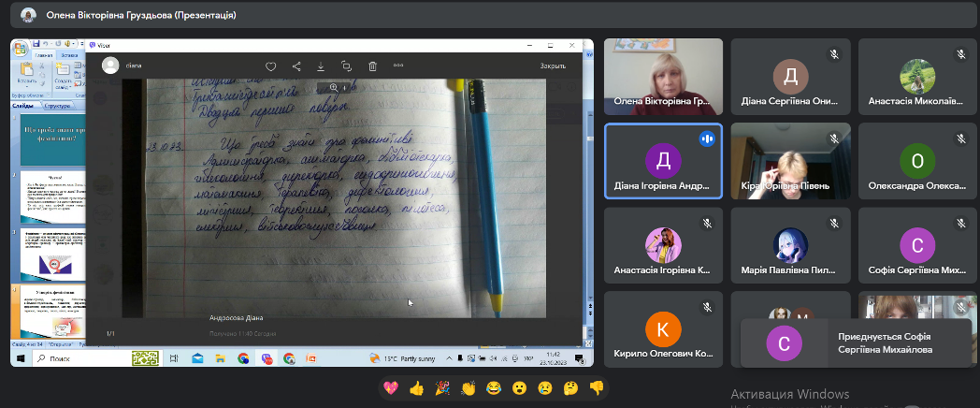Open the 'Слайды' tab in PowerPoint panel

[x=24, y=106]
